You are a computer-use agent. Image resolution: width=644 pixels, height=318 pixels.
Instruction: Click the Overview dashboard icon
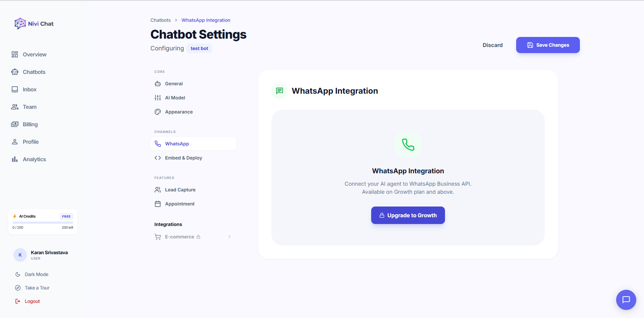(15, 54)
